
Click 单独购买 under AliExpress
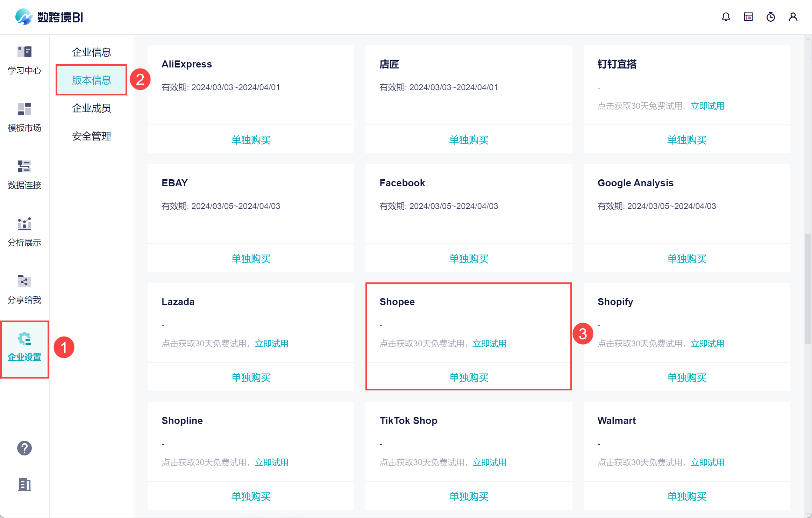tap(251, 140)
